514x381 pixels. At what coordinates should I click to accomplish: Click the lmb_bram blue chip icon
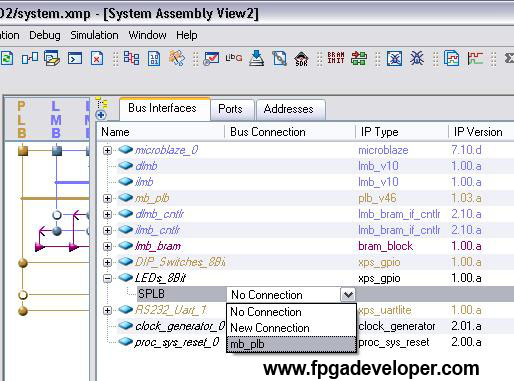tap(125, 246)
